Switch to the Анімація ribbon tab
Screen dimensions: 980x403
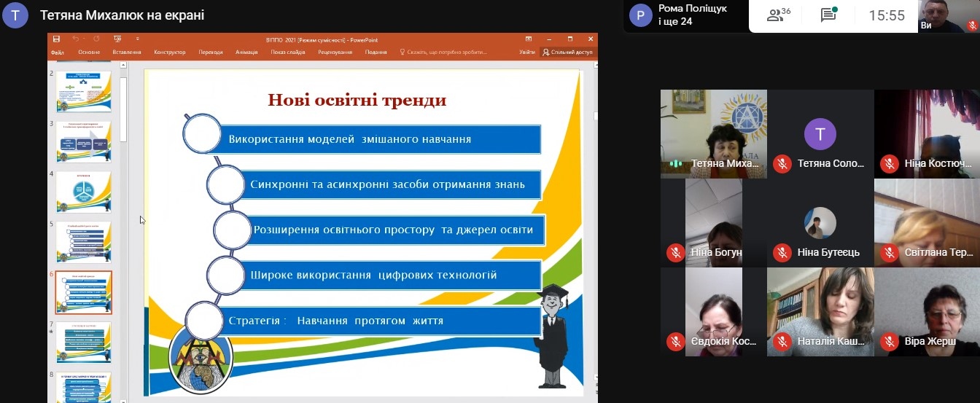point(246,52)
